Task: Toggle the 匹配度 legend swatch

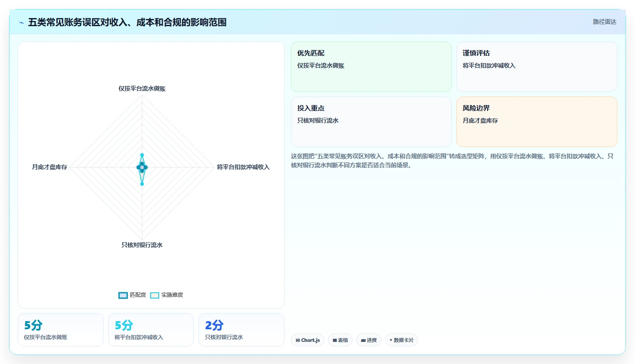Action: 123,295
